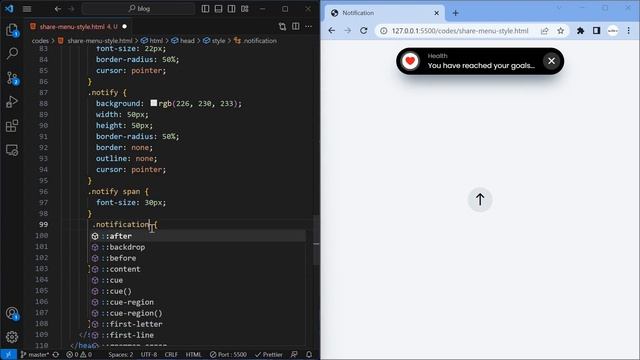Image resolution: width=640 pixels, height=360 pixels.
Task: Close the Notification browser tab
Action: coord(436,13)
